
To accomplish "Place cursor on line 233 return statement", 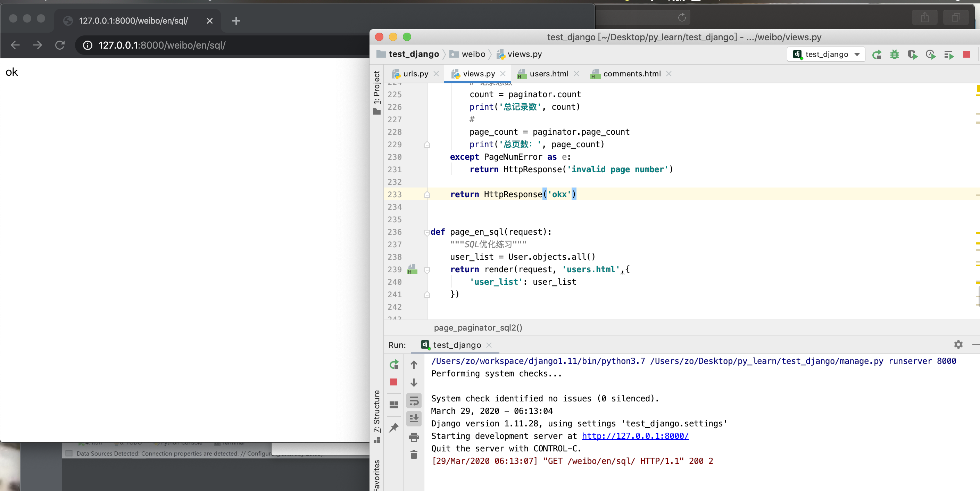I will pyautogui.click(x=513, y=194).
